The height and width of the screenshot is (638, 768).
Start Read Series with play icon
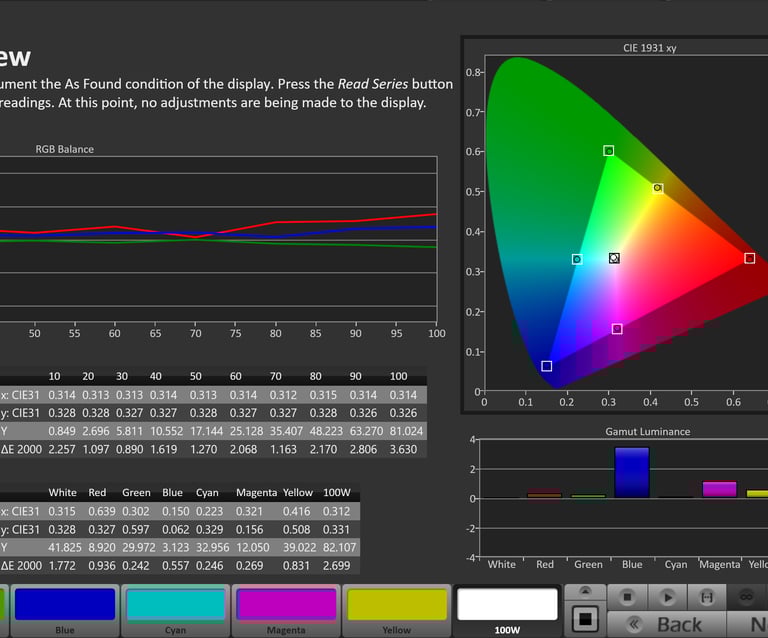click(667, 597)
